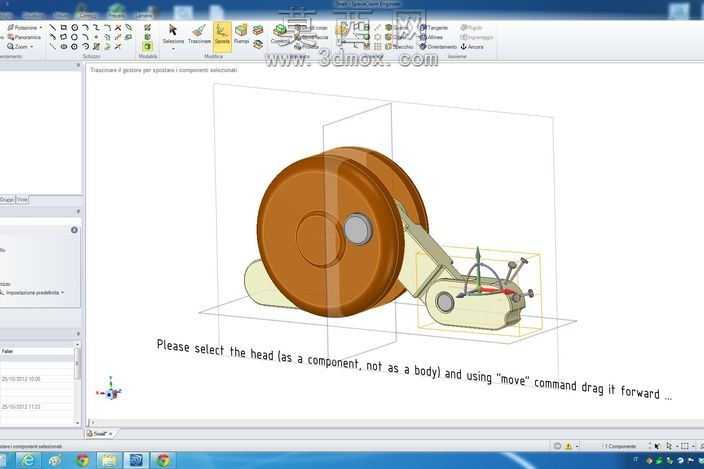Open first Chrome icon on taskbar
This screenshot has height=469, width=704.
click(83, 460)
